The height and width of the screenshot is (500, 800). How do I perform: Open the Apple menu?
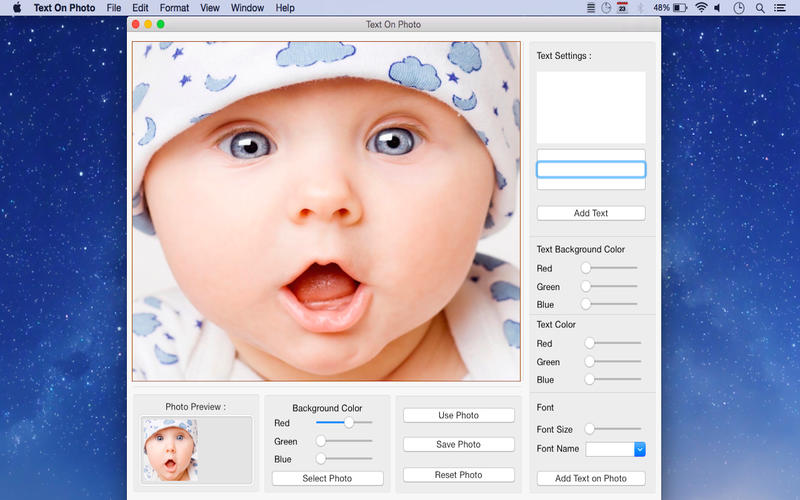pos(17,8)
